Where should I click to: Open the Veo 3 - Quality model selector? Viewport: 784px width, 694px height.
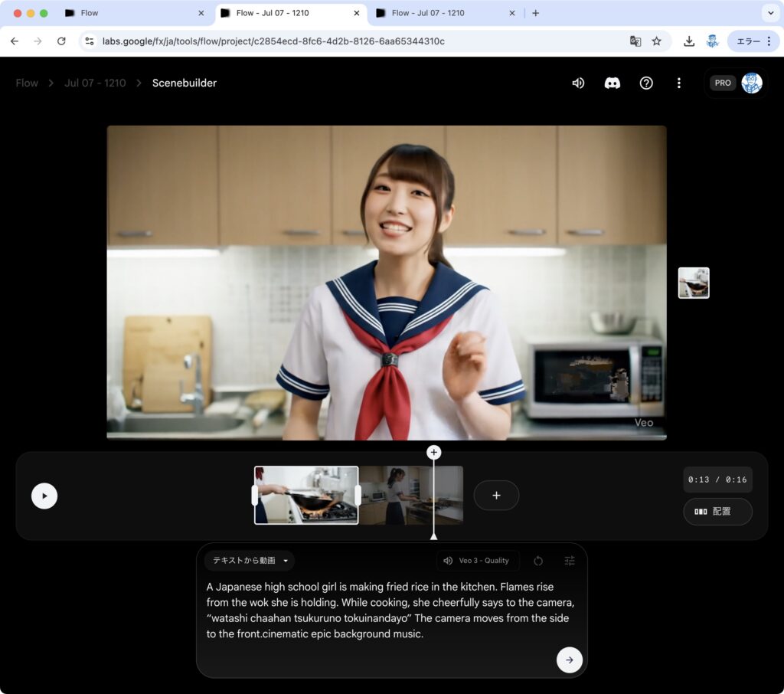[478, 561]
